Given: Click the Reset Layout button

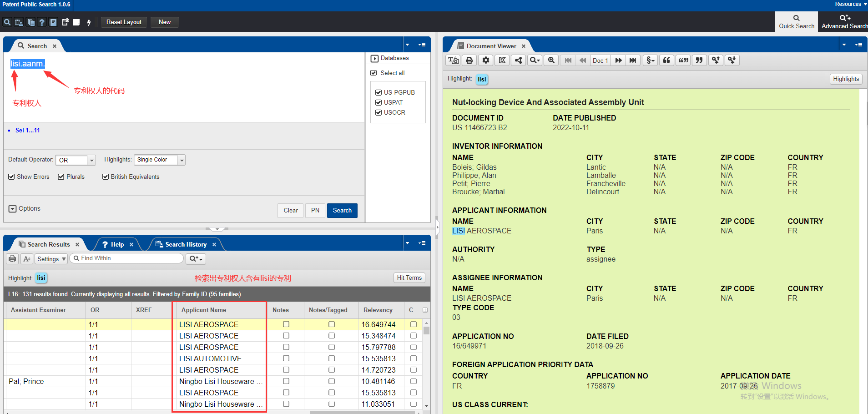Looking at the screenshot, I should pos(124,22).
